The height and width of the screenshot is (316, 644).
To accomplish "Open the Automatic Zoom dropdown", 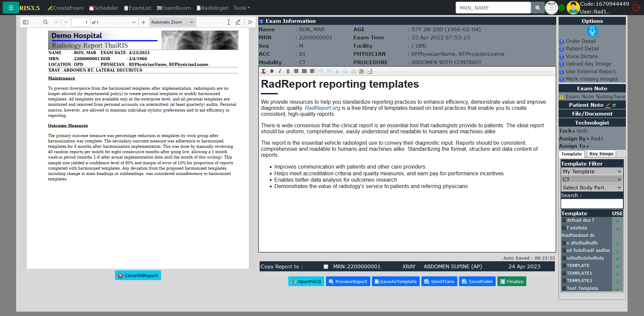I will coord(172,22).
